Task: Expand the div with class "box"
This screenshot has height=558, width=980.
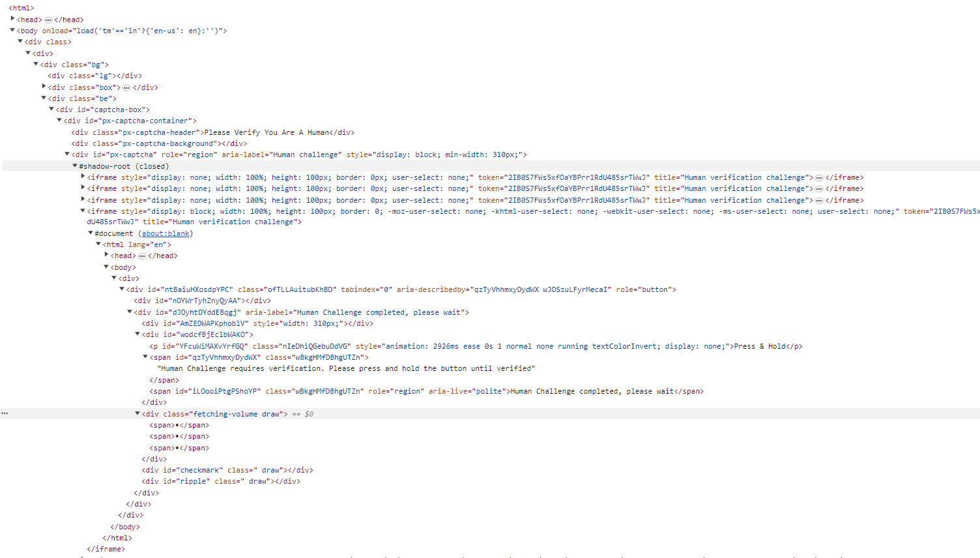Action: (43, 87)
